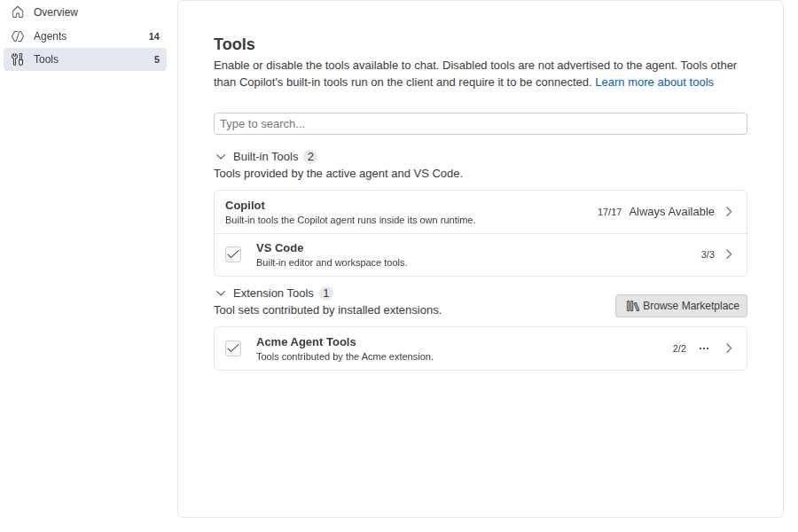Click the Built-in Tools count badge 2

tap(310, 157)
